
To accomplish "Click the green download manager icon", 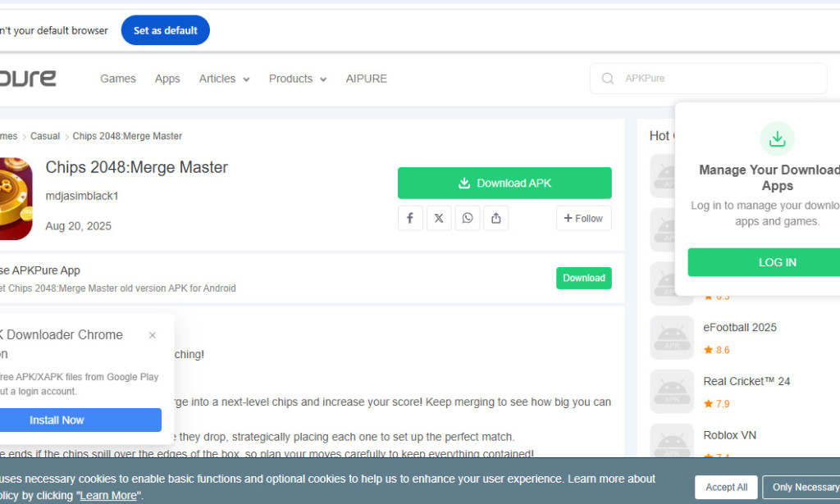I will coord(777,138).
